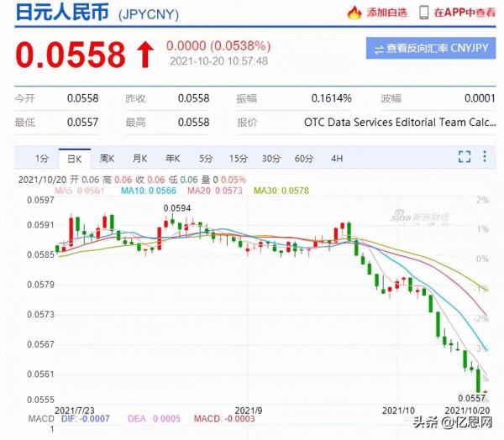Click the flame icon beside 添加自选
The width and height of the screenshot is (504, 440).
pyautogui.click(x=354, y=13)
